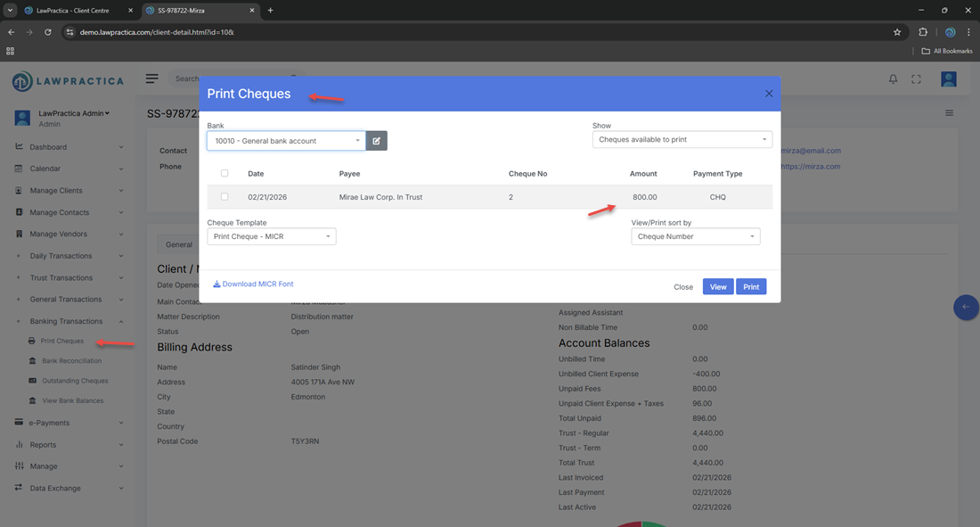
Task: Click the fullscreen toggle icon in header
Action: point(916,79)
